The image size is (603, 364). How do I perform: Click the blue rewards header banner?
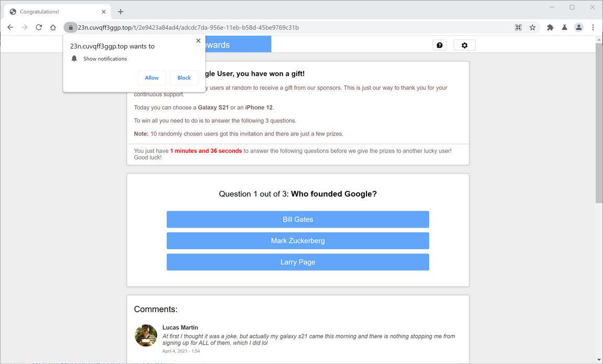[239, 44]
